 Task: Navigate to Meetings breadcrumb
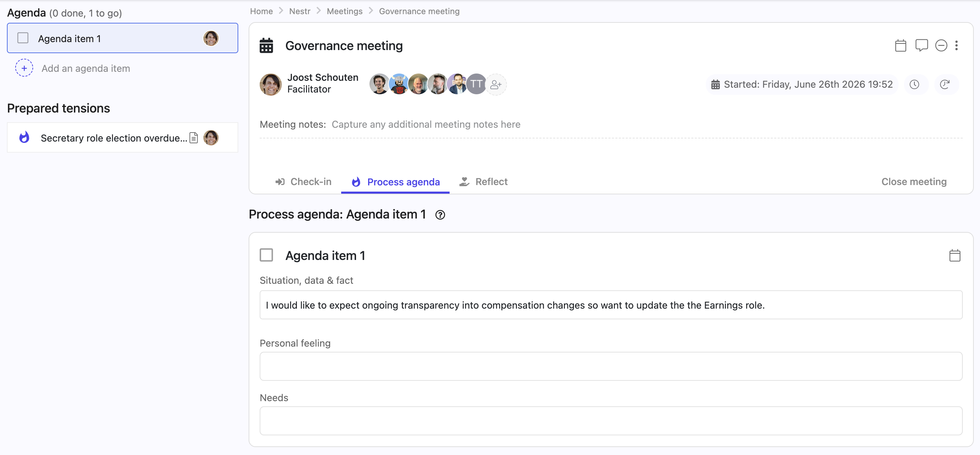(x=345, y=11)
